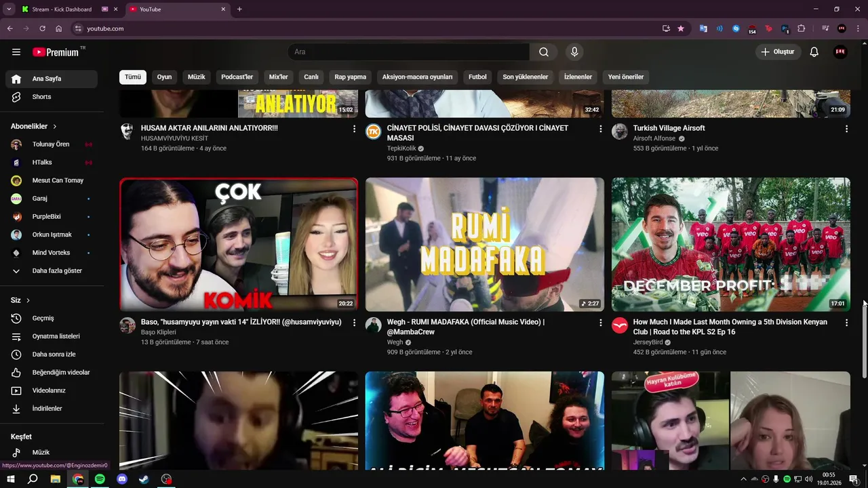Click the Oluştur create button

coord(778,52)
